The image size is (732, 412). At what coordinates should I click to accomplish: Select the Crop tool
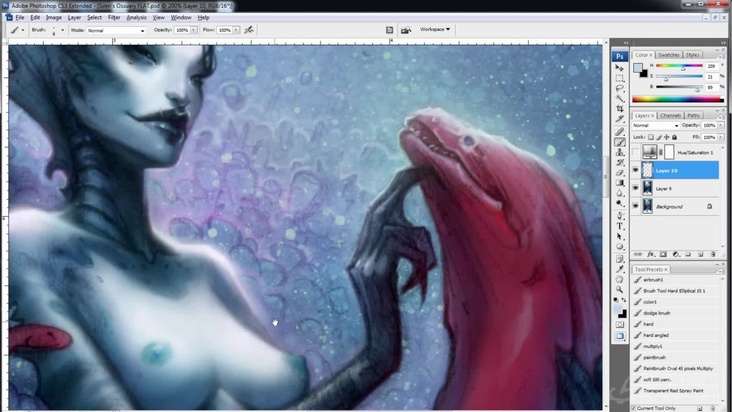coord(619,109)
